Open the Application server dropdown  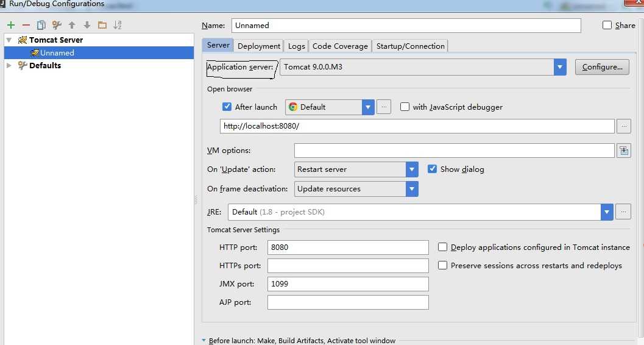pyautogui.click(x=560, y=67)
